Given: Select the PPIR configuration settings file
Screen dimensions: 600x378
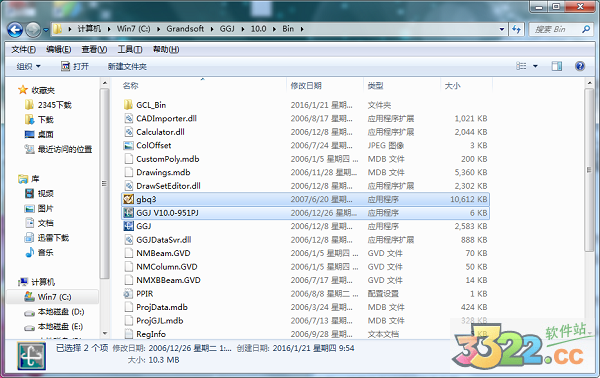Looking at the screenshot, I should [305, 294].
